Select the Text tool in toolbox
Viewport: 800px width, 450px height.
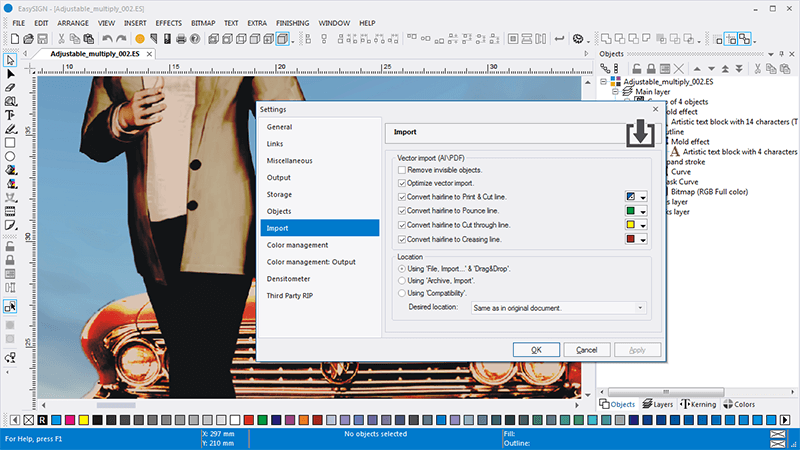(10, 116)
